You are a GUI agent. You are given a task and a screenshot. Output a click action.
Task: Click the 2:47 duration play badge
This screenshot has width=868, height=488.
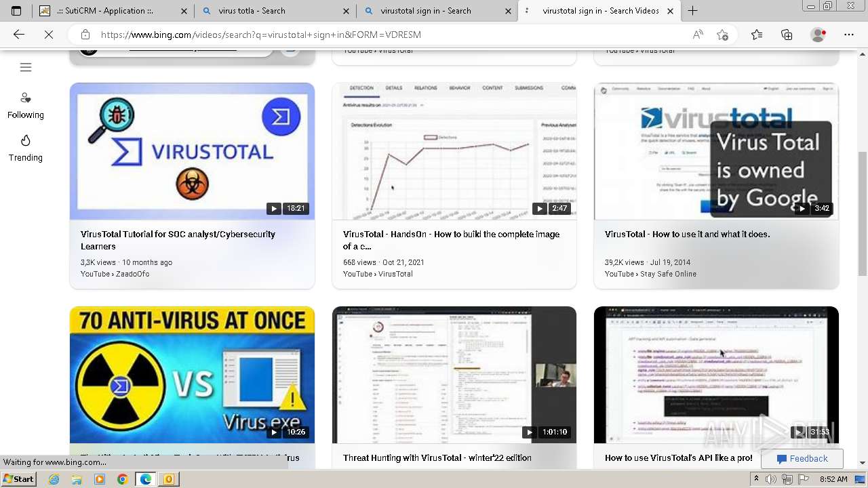click(x=551, y=209)
